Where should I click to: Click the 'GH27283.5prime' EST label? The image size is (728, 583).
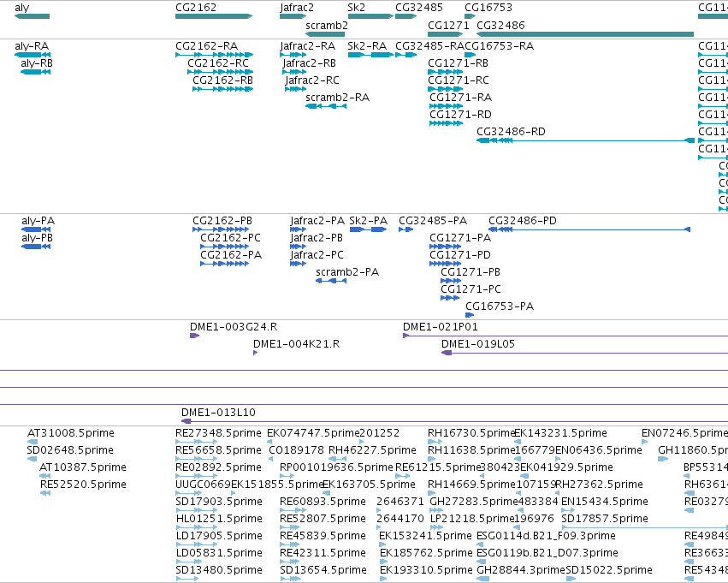pyautogui.click(x=474, y=502)
